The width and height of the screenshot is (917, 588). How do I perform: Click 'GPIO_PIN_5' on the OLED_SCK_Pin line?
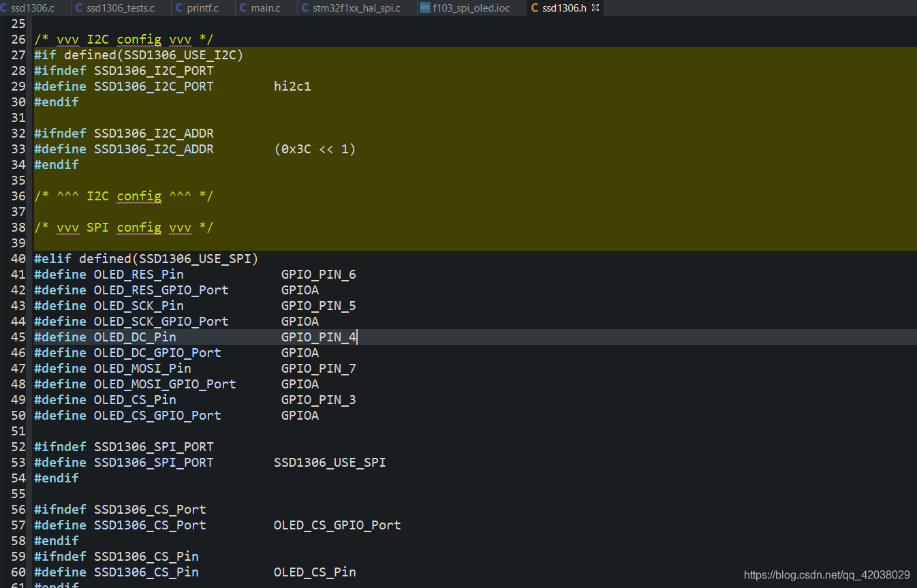319,306
